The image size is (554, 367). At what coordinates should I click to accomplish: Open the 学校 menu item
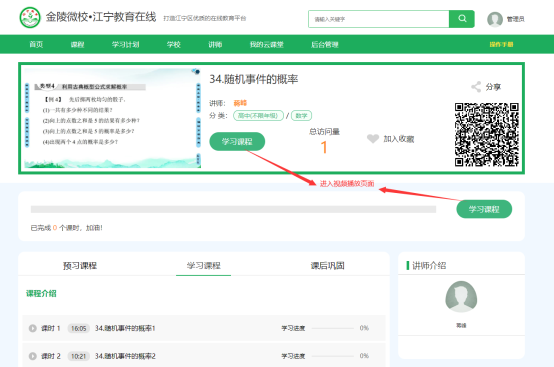174,45
